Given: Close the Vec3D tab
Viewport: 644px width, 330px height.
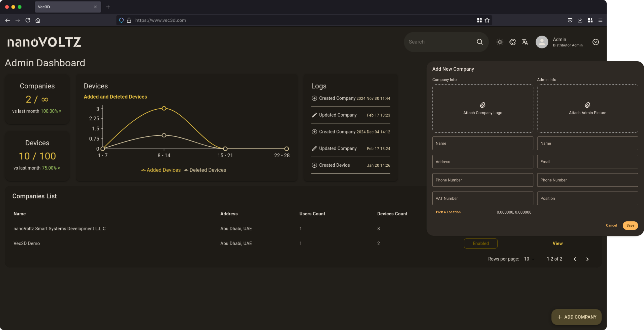Looking at the screenshot, I should (x=95, y=7).
